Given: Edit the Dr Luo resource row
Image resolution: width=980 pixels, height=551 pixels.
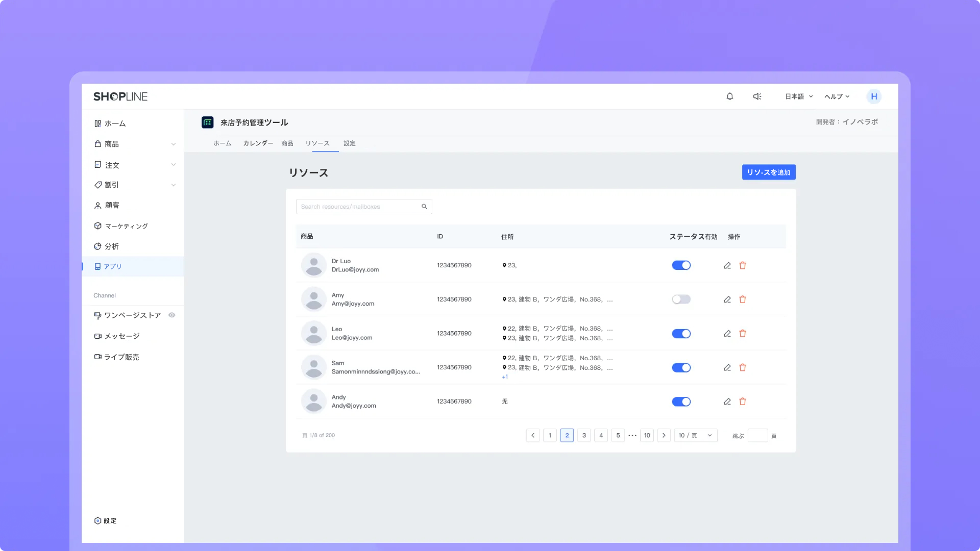Looking at the screenshot, I should coord(727,265).
